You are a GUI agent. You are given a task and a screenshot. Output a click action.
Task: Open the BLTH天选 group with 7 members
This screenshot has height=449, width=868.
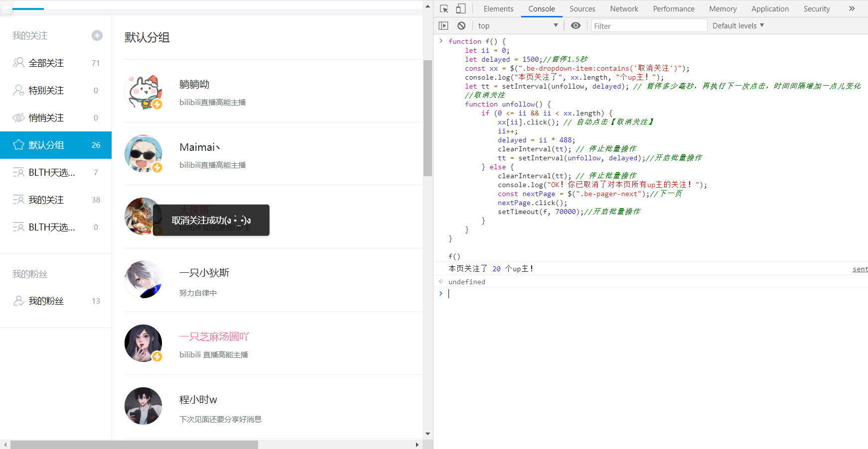coord(56,172)
